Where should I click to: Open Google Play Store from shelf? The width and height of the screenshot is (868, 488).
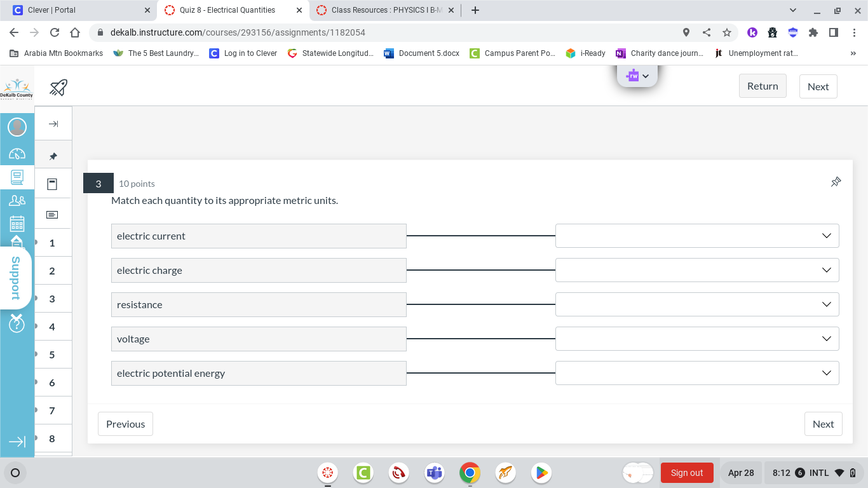[541, 473]
